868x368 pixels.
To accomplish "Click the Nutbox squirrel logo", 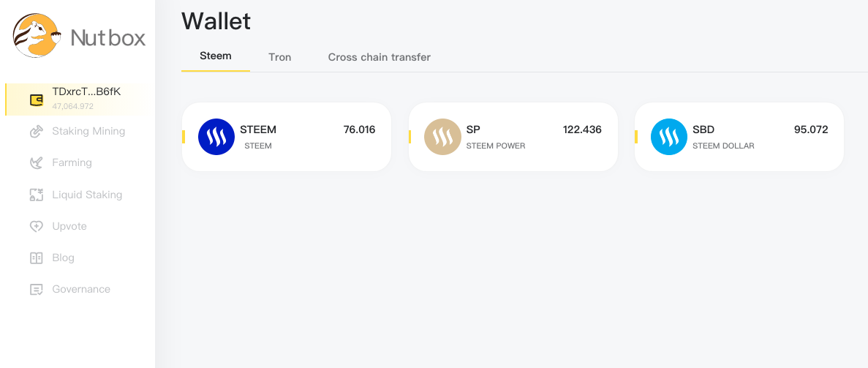I will (x=37, y=35).
